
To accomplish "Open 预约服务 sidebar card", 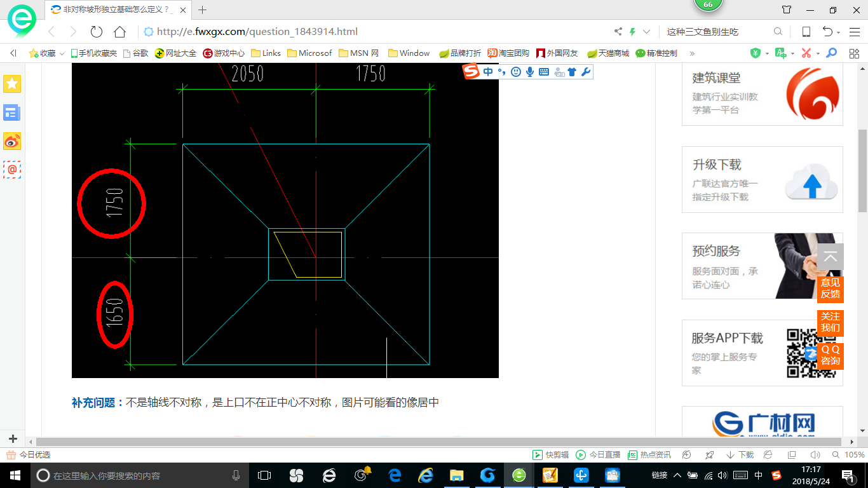I will [x=763, y=266].
